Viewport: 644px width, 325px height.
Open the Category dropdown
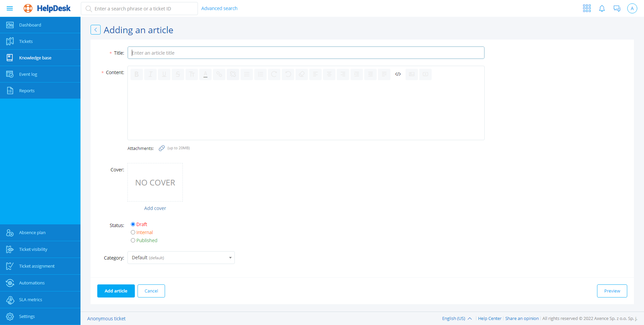[181, 258]
